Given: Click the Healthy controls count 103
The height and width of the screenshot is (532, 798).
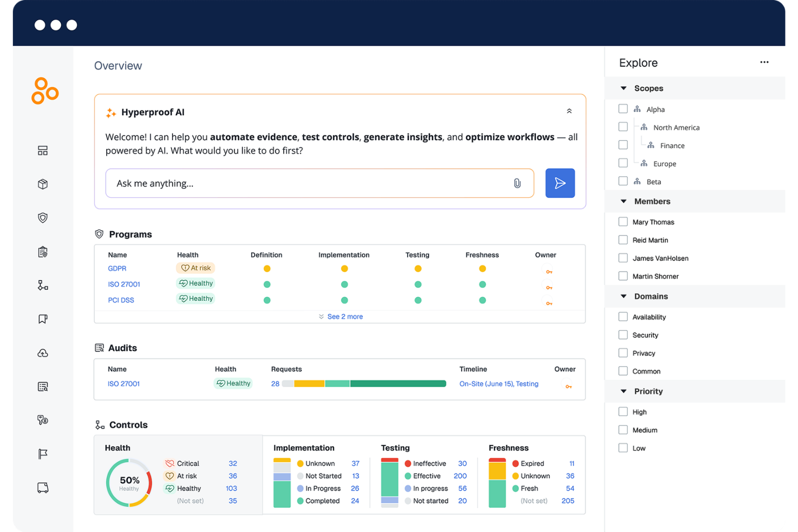Looking at the screenshot, I should (x=231, y=488).
